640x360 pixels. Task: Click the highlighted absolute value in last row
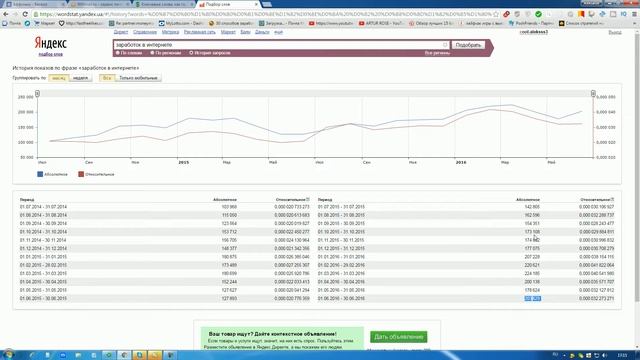[x=533, y=298]
